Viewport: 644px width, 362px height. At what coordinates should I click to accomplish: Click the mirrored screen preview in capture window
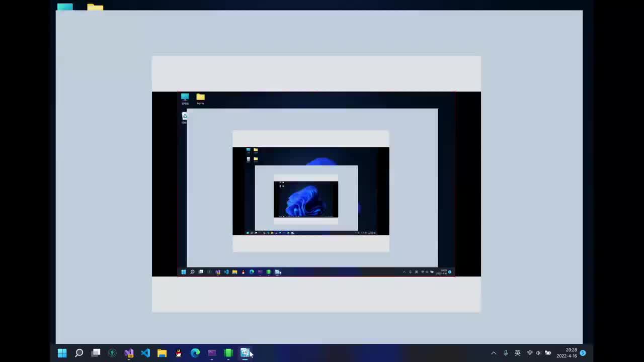[x=316, y=184]
